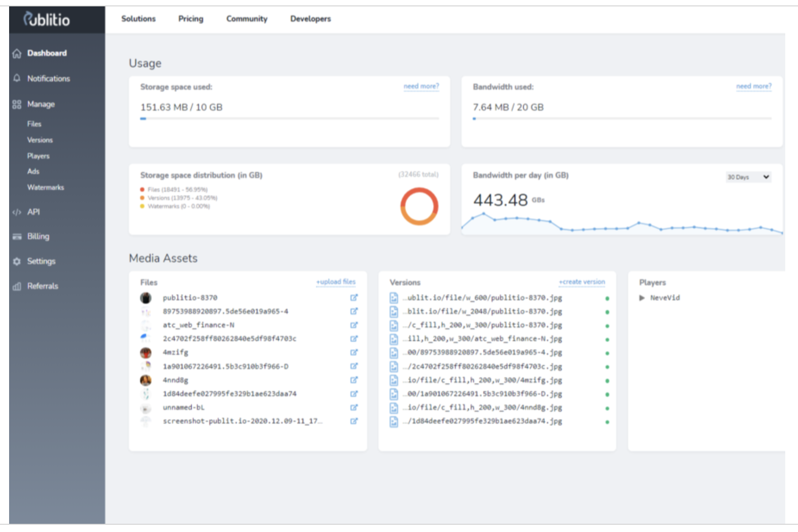
Task: Click the 4nnd8g file thumbnail
Action: coord(146,380)
